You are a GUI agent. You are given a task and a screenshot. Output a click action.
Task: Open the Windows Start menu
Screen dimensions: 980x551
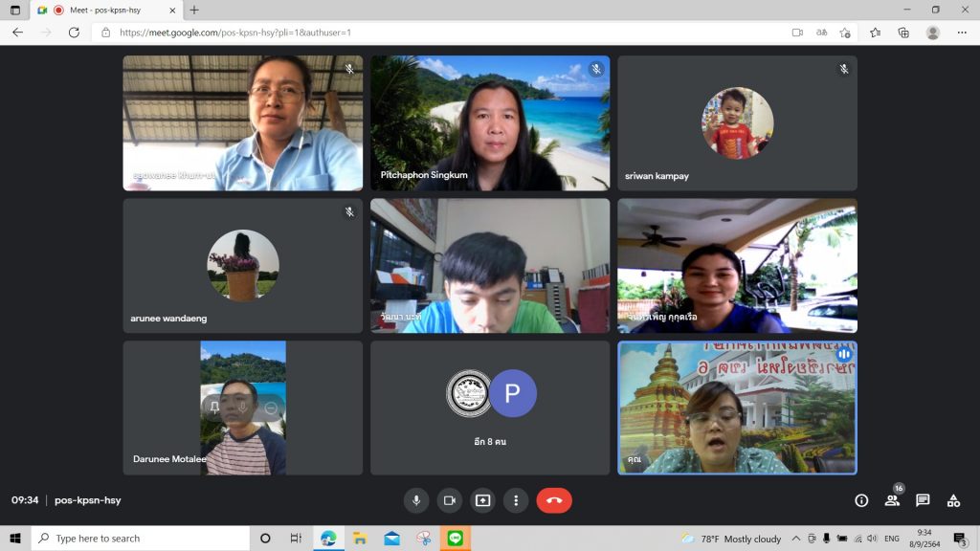pyautogui.click(x=15, y=538)
